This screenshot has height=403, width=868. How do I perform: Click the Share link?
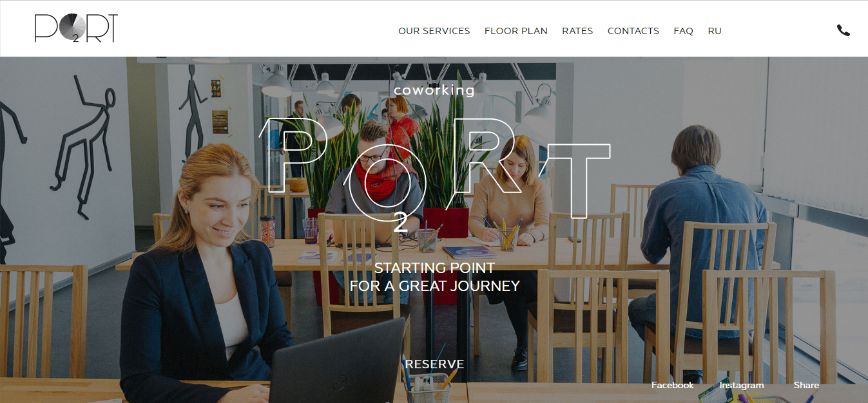point(807,385)
